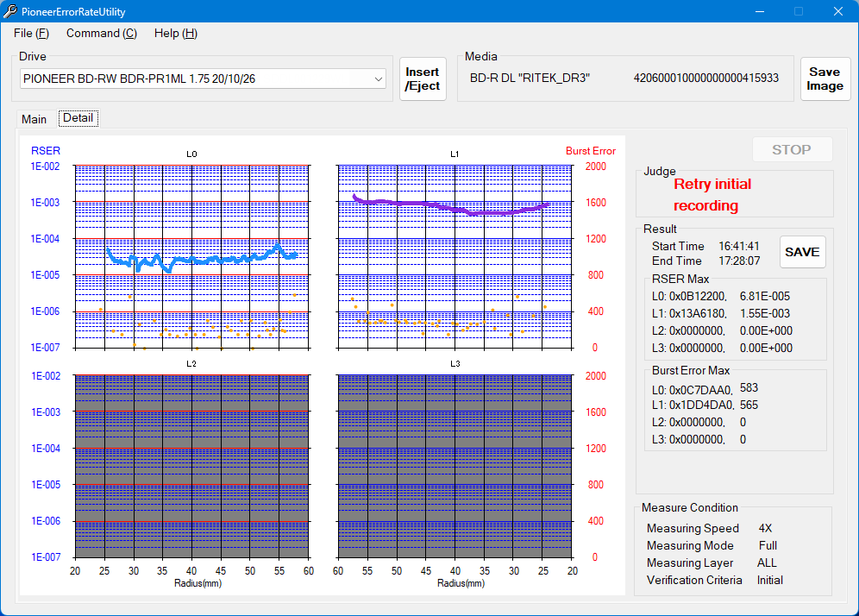Click the Insert/Eject button
Viewport: 859px width, 616px height.
point(423,79)
